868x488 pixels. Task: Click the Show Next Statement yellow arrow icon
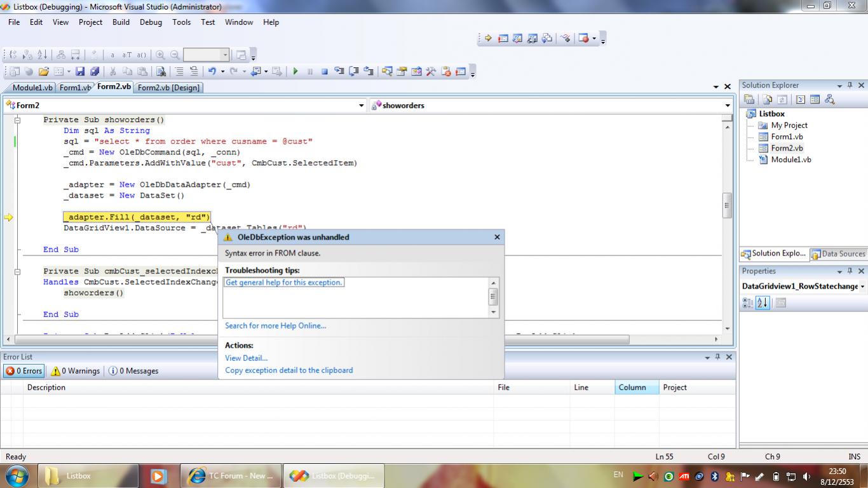488,38
